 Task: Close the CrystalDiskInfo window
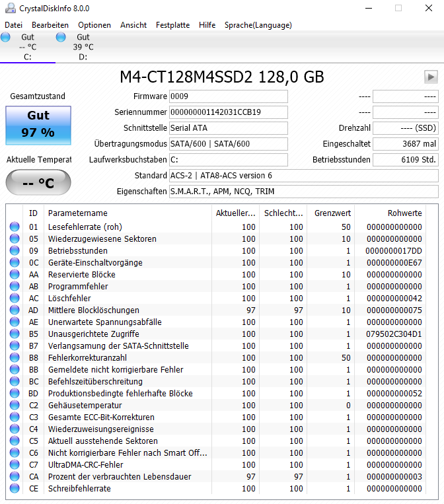coord(429,8)
